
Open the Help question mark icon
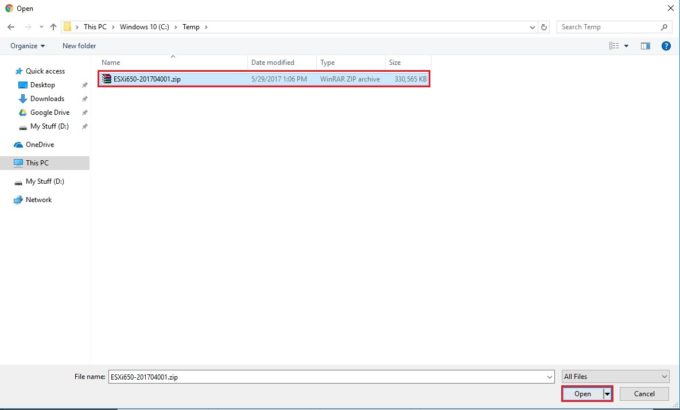(x=666, y=45)
